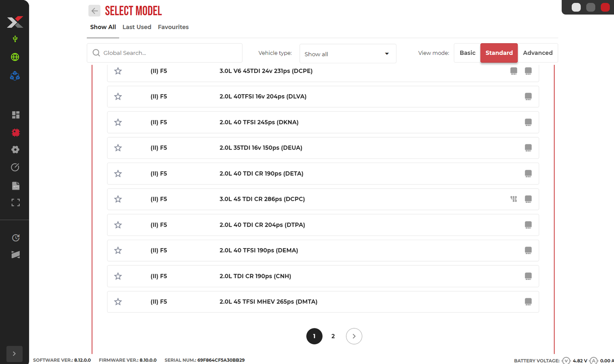
Task: Select the 2.0L 40TFSI 16v 204ps (DLVA) model
Action: click(x=323, y=97)
